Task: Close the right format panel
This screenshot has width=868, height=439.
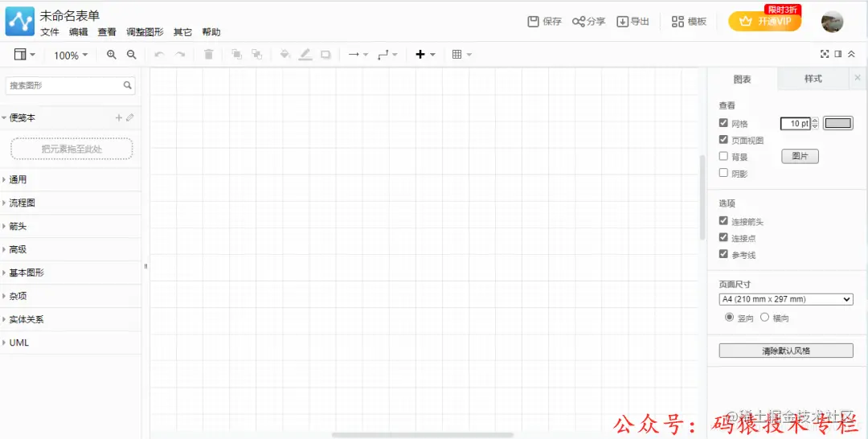Action: click(858, 78)
